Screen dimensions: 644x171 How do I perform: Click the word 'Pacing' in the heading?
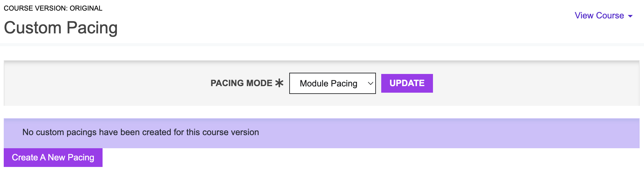tap(92, 28)
